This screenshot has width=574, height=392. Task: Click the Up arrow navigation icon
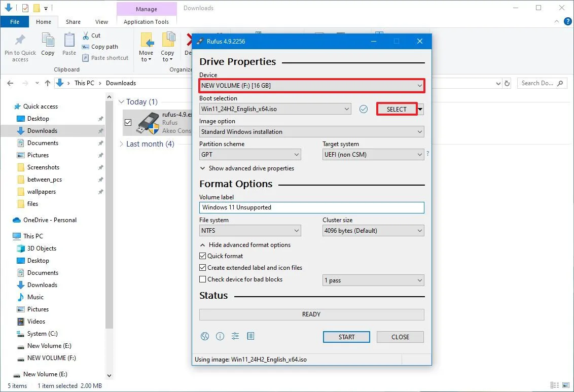coord(48,83)
